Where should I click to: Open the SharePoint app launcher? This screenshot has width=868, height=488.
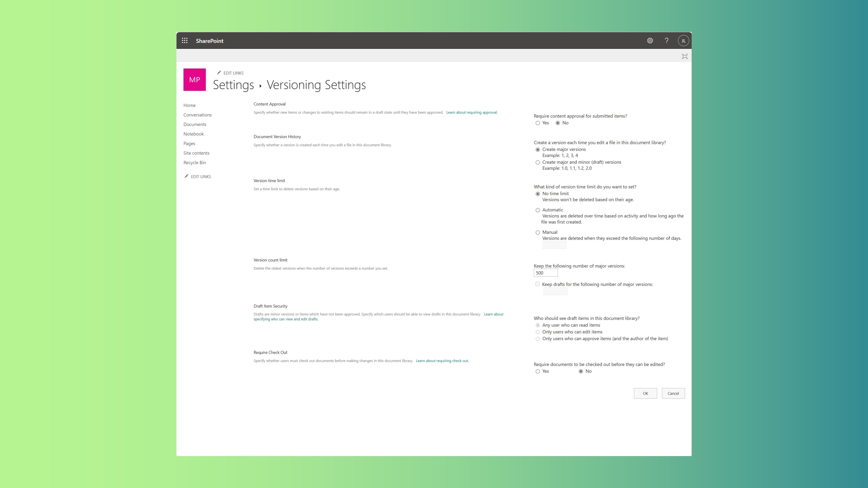(x=185, y=40)
